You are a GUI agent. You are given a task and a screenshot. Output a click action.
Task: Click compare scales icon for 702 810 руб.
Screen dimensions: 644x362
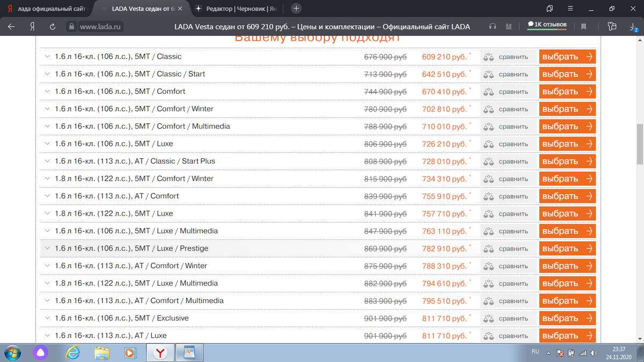[488, 109]
